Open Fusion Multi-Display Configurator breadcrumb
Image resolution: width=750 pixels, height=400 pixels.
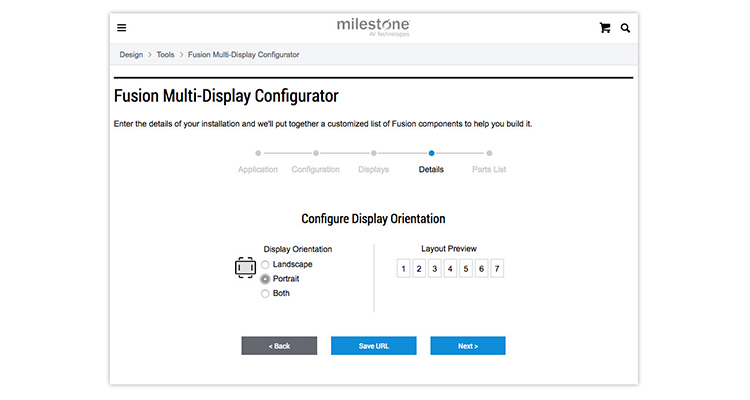click(x=243, y=55)
